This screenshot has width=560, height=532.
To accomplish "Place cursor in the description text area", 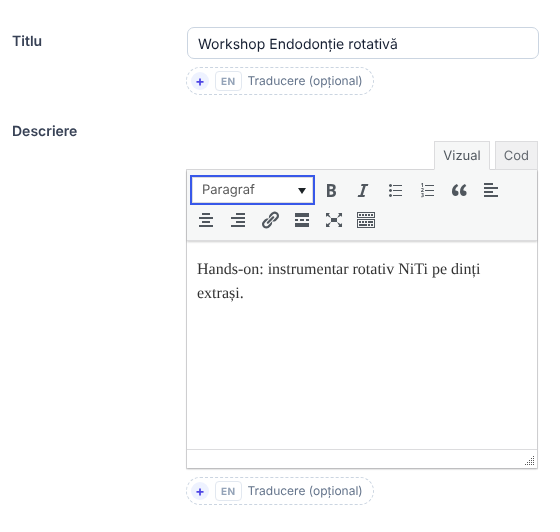I will [x=362, y=346].
